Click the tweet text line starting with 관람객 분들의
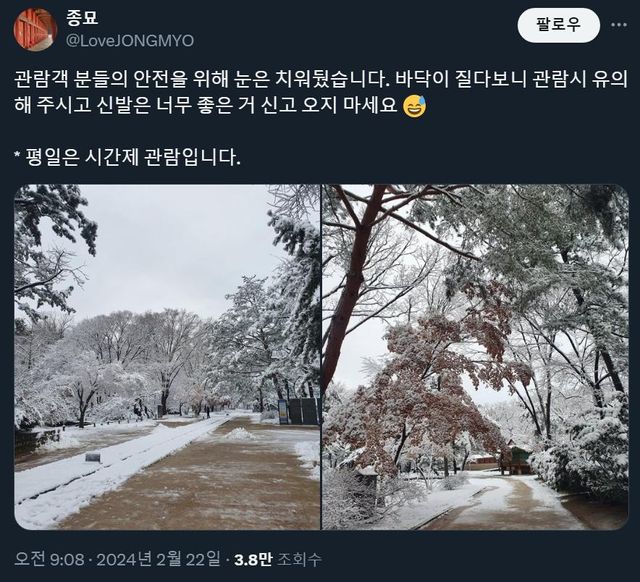Viewport: 640px width, 582px height. point(321,79)
